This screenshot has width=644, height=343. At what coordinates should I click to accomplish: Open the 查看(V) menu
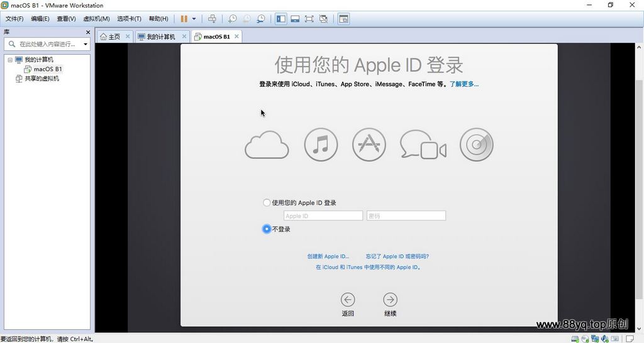(66, 19)
